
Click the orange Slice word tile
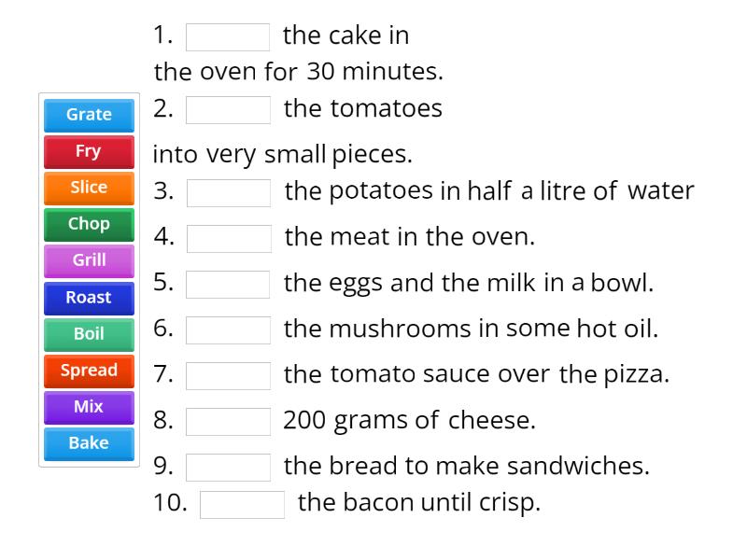click(x=89, y=188)
